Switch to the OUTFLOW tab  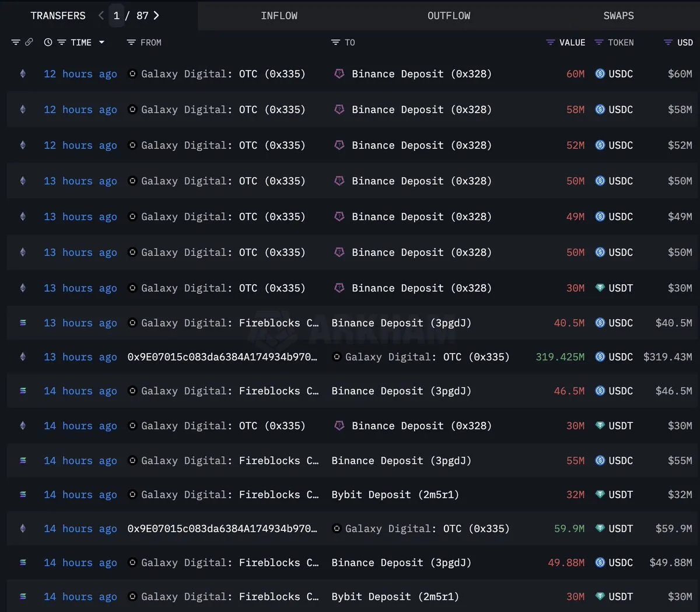(449, 16)
